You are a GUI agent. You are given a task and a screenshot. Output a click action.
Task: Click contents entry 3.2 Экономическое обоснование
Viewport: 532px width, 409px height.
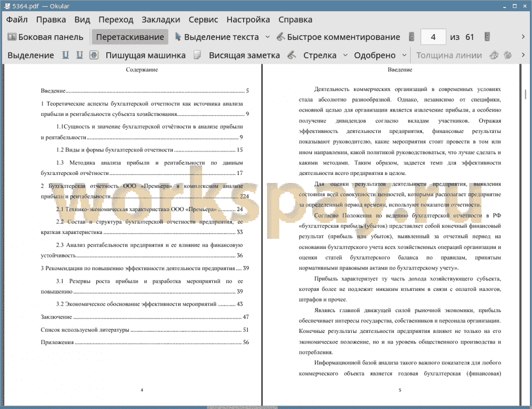[x=149, y=304]
